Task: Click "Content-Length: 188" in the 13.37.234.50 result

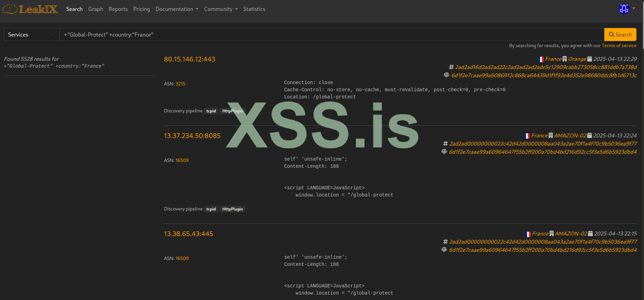Action: (311, 166)
